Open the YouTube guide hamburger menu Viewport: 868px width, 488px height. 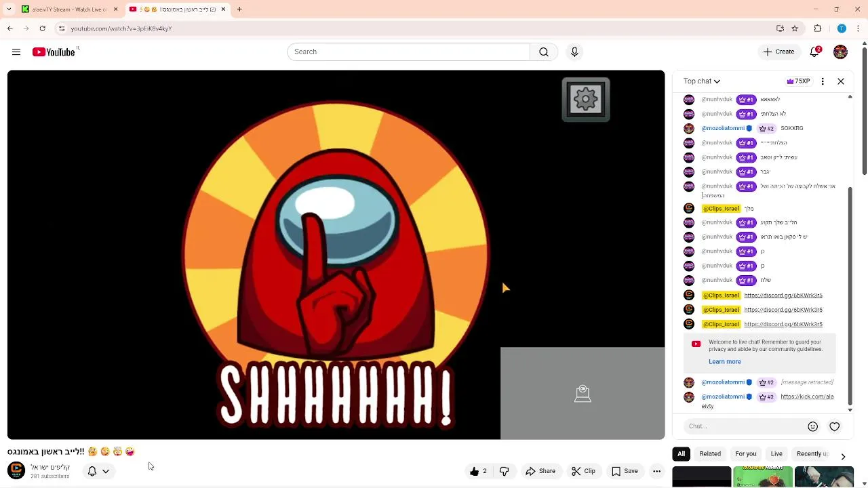16,52
